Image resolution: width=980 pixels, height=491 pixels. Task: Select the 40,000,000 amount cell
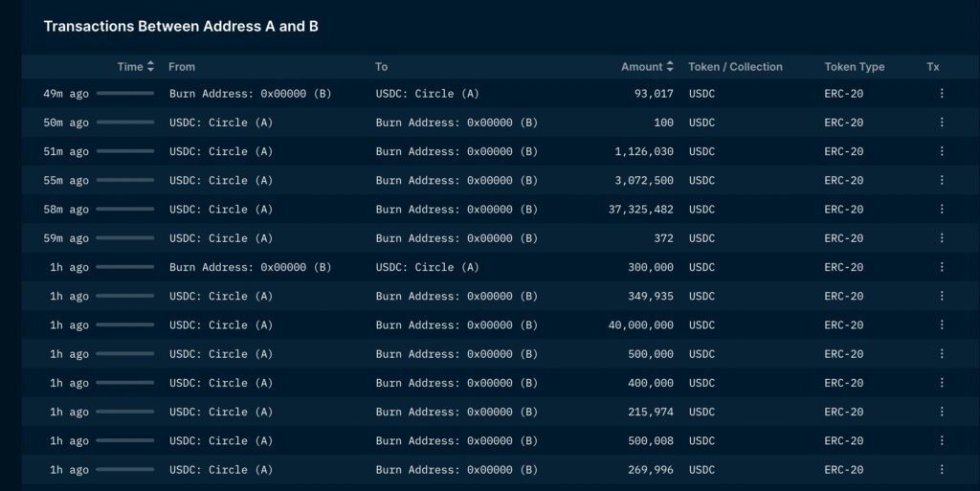(640, 324)
